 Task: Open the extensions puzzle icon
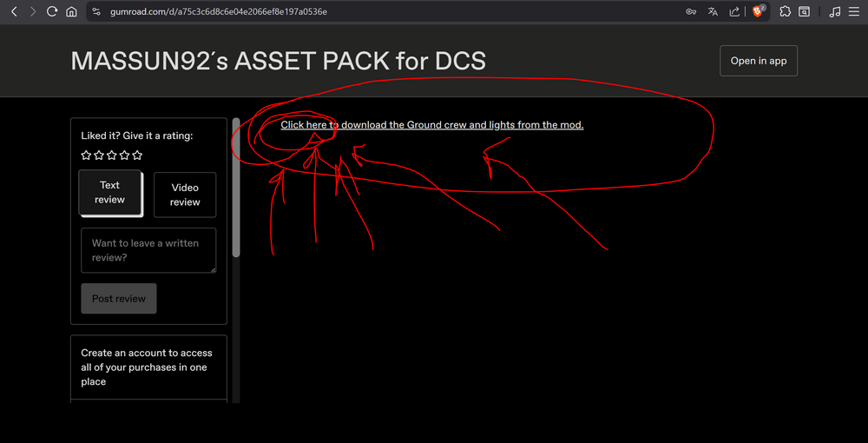(785, 11)
